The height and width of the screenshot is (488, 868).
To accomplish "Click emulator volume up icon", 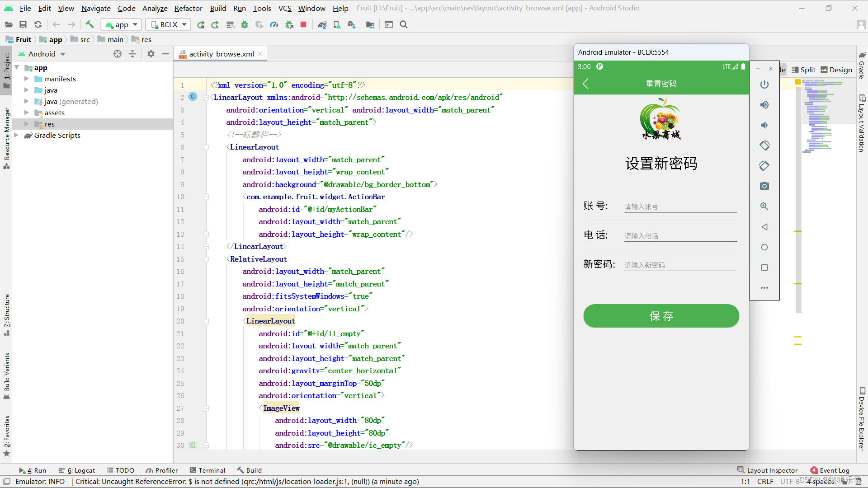I will click(764, 105).
